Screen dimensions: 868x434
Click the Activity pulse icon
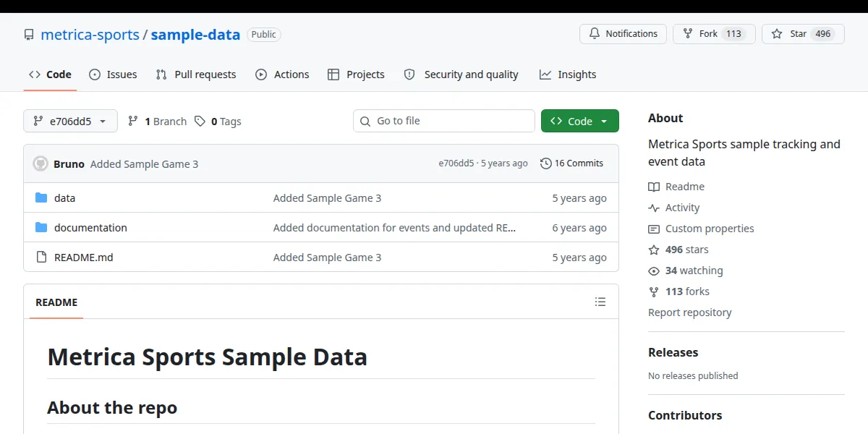point(654,208)
